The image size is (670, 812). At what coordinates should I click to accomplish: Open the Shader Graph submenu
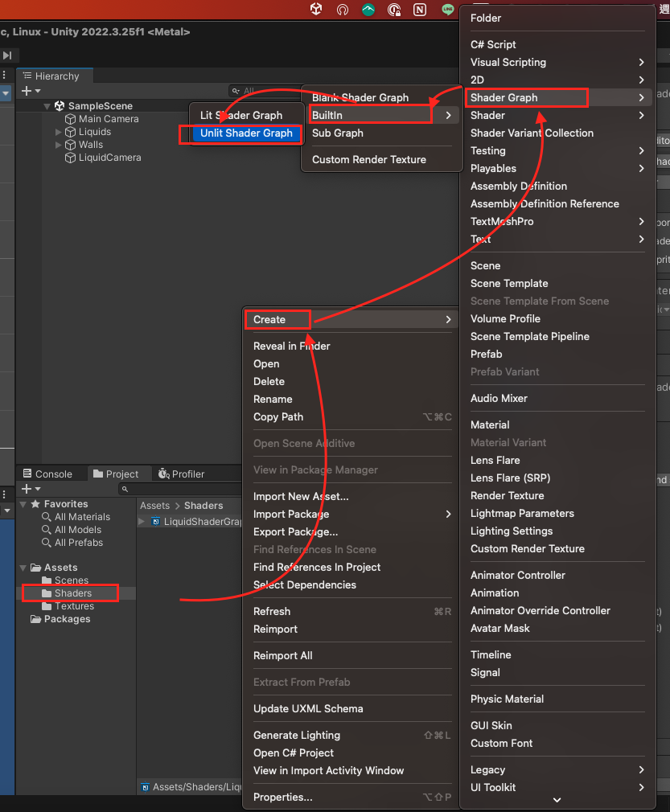(557, 98)
